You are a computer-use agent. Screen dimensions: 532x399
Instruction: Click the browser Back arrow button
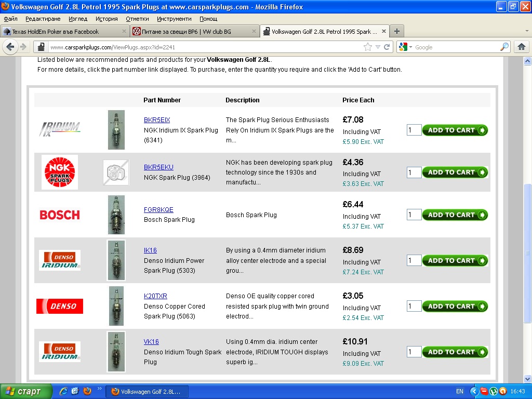10,47
